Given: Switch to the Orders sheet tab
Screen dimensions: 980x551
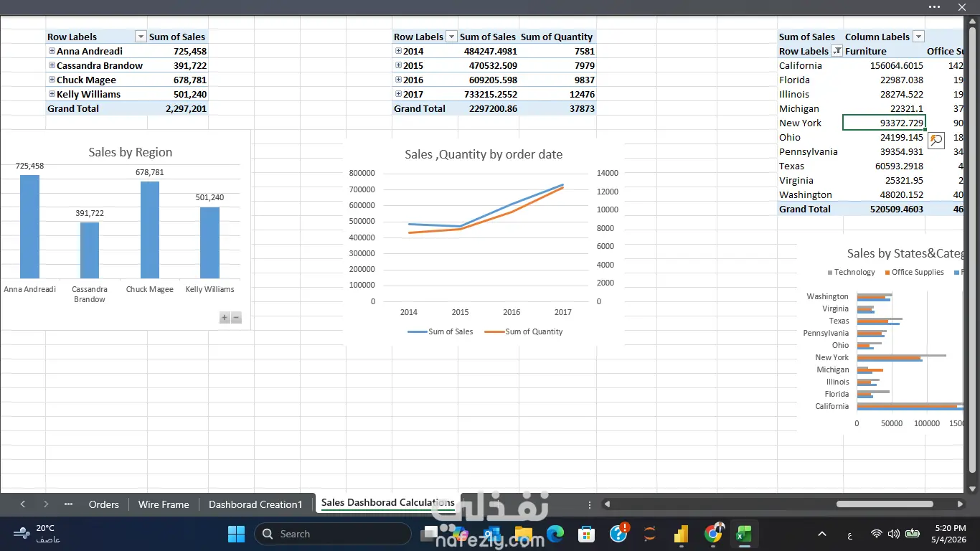Looking at the screenshot, I should pos(104,504).
